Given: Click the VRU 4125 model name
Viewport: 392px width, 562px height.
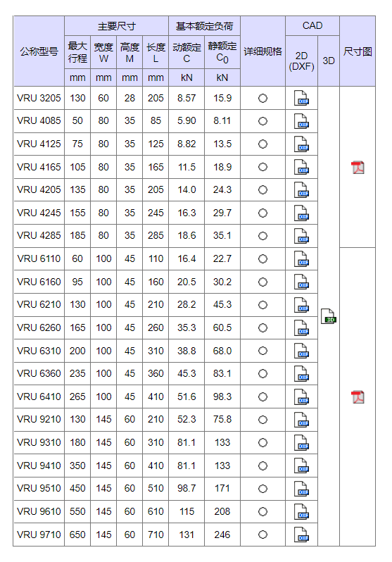Looking at the screenshot, I should pyautogui.click(x=39, y=144).
